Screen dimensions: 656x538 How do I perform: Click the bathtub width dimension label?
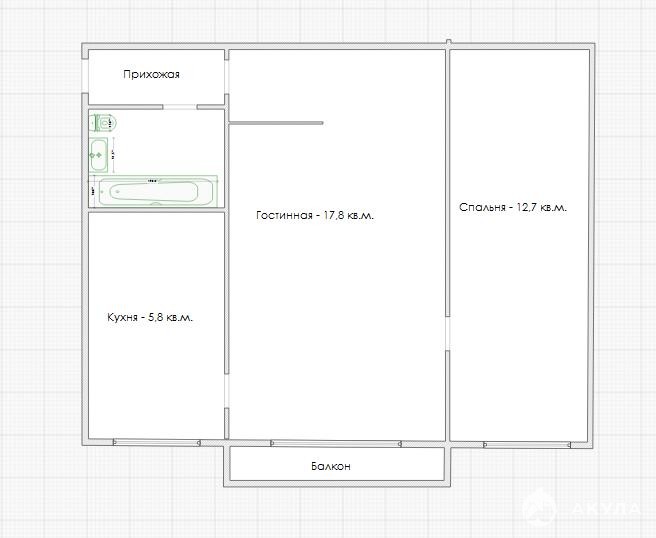(x=153, y=181)
